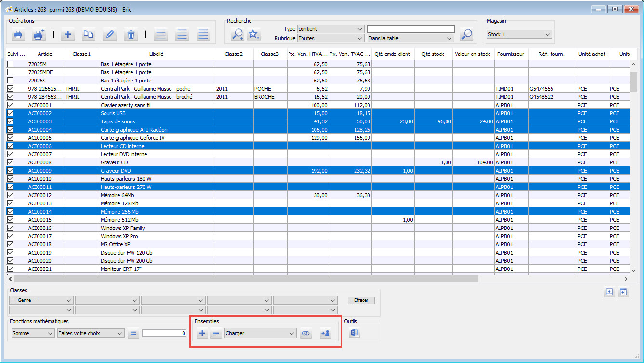Delete article using the trash icon
Image resolution: width=644 pixels, height=363 pixels.
131,35
